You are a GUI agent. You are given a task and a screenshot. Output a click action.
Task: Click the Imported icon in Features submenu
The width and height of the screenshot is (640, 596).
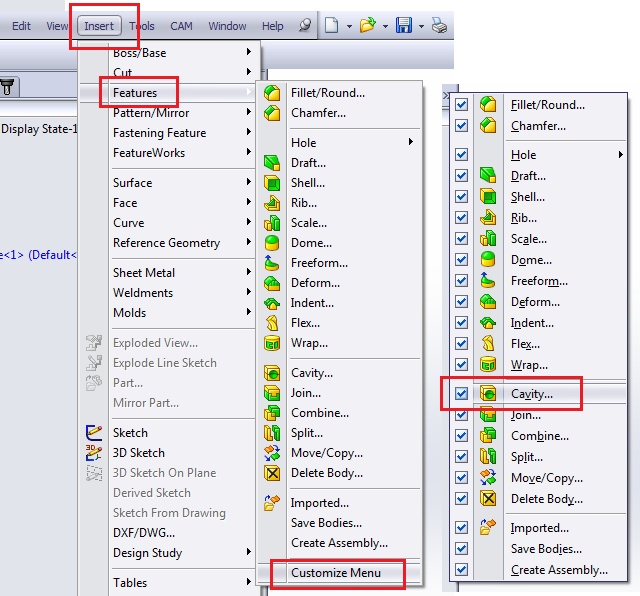[272, 503]
